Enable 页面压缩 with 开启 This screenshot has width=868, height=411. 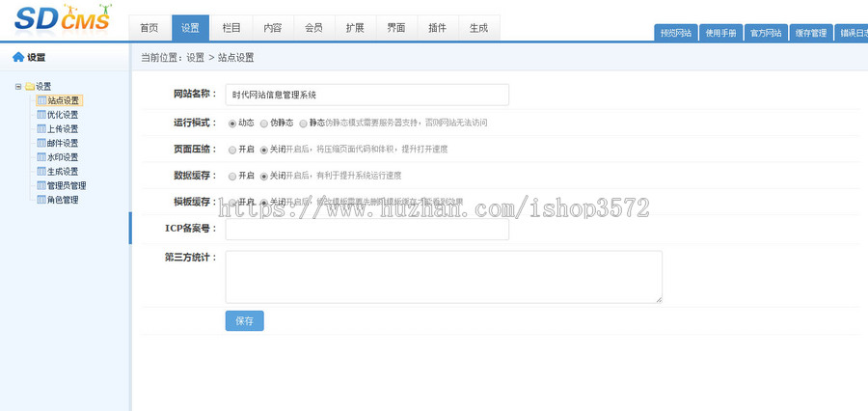tap(232, 150)
